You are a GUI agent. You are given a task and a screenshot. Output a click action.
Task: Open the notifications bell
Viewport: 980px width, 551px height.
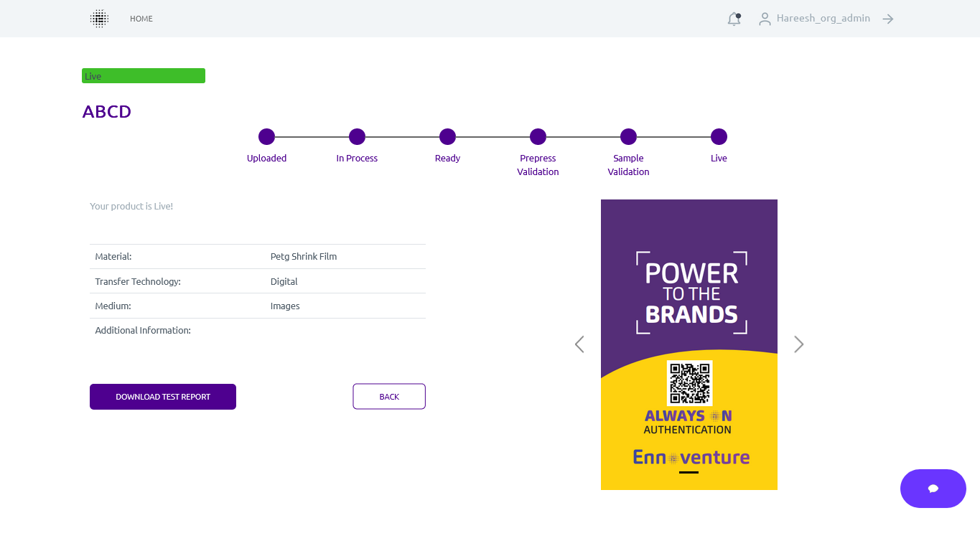pos(734,19)
